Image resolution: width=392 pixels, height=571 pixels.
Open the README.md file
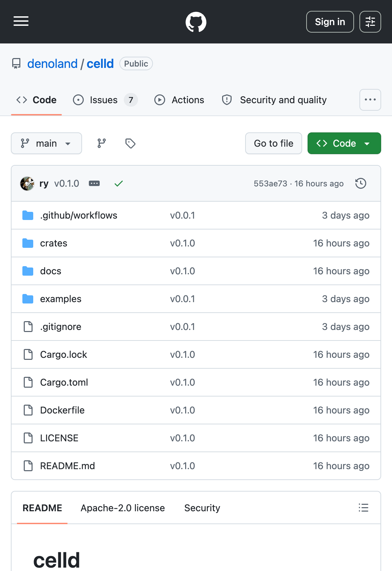(67, 466)
